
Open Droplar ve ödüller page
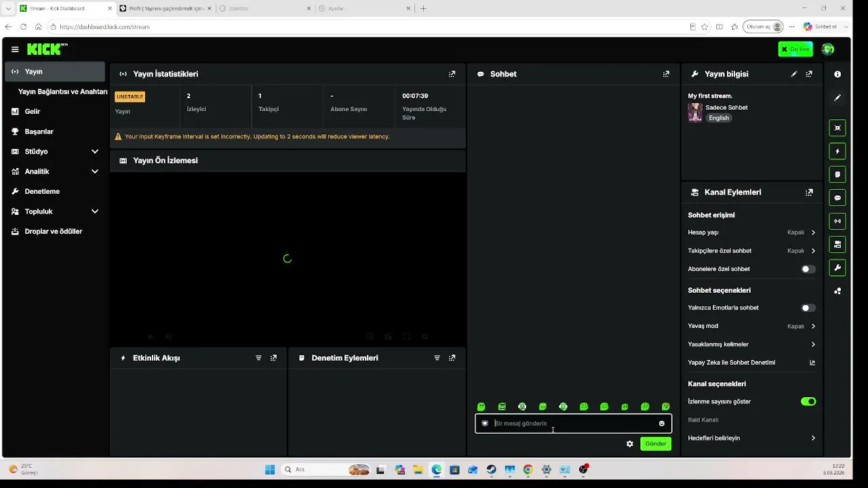click(x=55, y=232)
